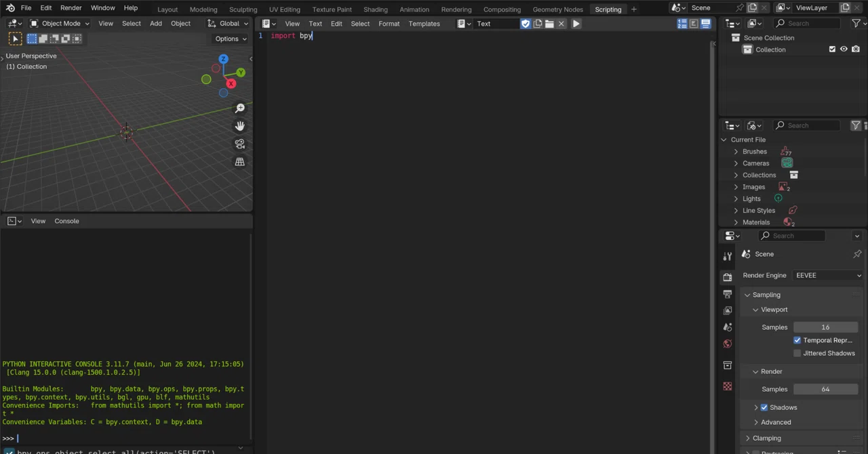Open the Render properties tab
The image size is (868, 454).
pos(728,277)
